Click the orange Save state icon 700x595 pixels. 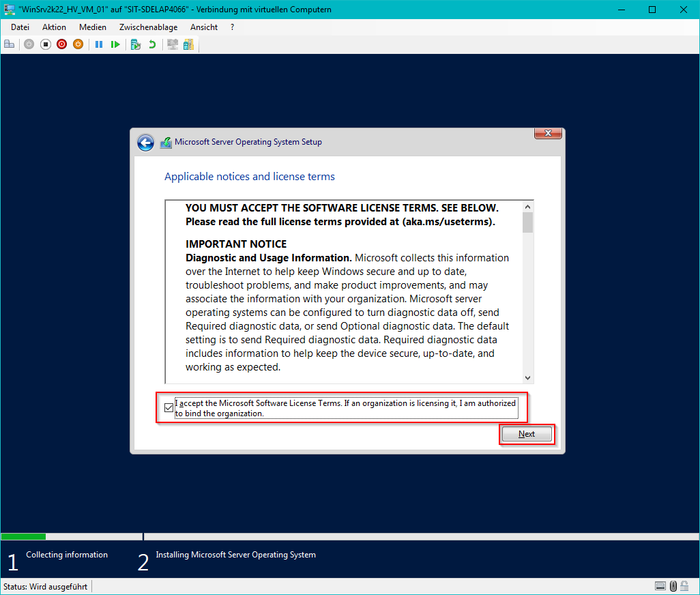pos(78,44)
